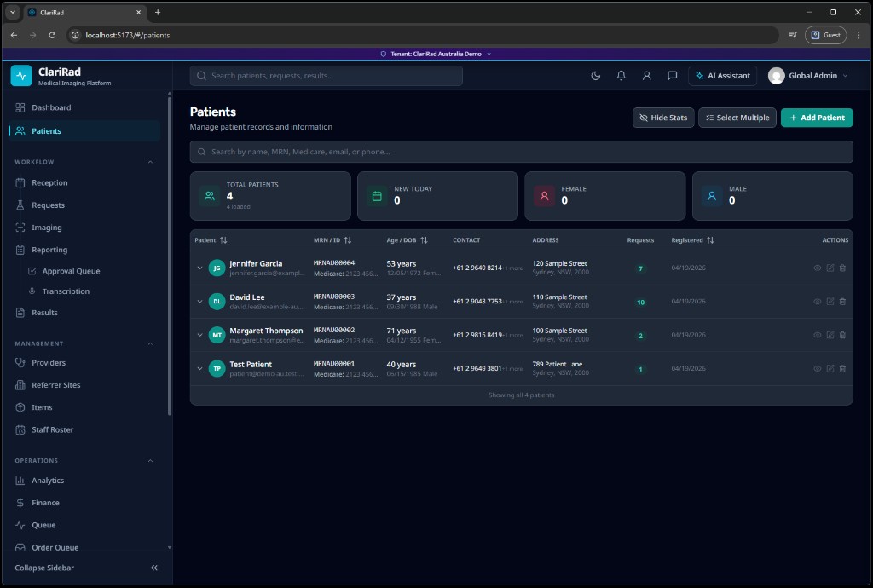Click the Providers stethoscope icon
Viewport: 873px width, 588px height.
point(20,363)
